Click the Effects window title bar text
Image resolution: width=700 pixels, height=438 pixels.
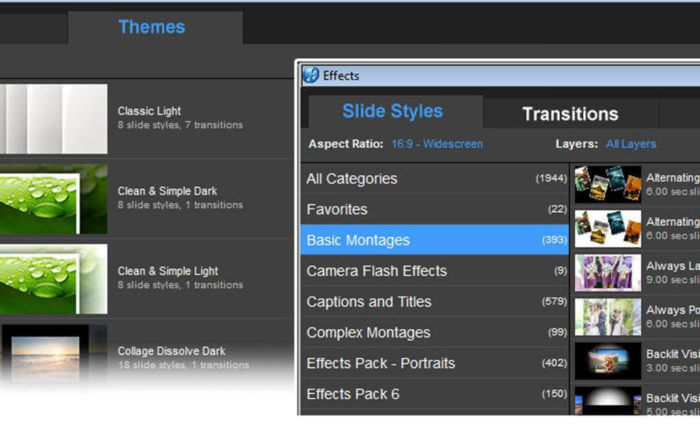(x=341, y=75)
